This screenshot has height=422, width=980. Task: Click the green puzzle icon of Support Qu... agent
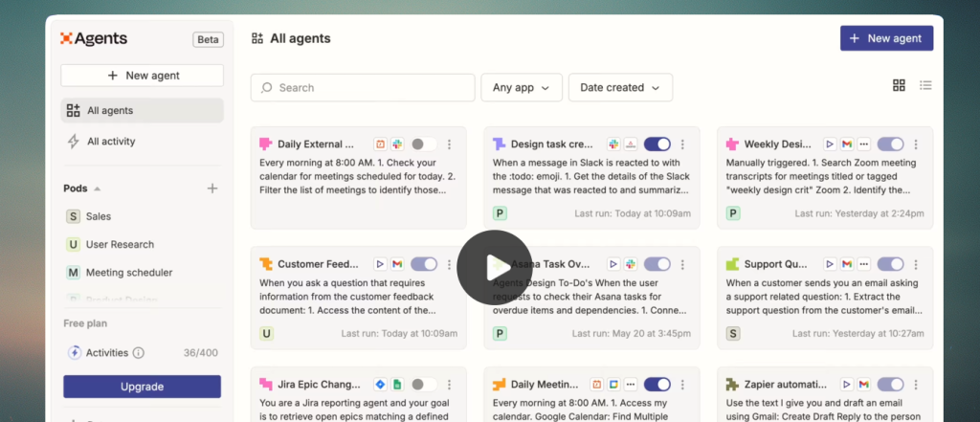click(732, 264)
